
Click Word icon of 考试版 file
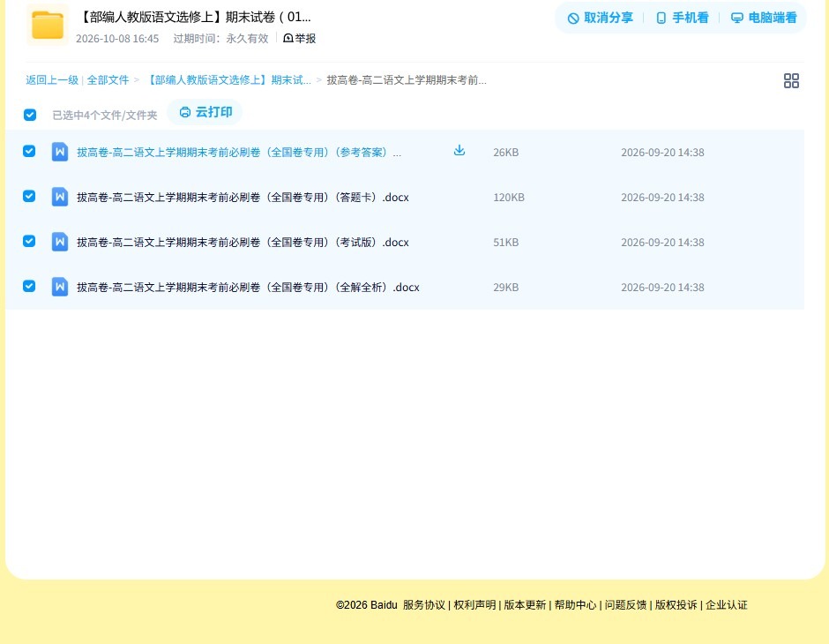(x=60, y=242)
